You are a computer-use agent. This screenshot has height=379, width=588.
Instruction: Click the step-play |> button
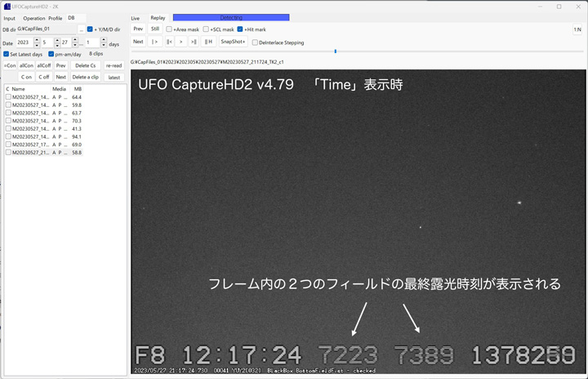[154, 42]
